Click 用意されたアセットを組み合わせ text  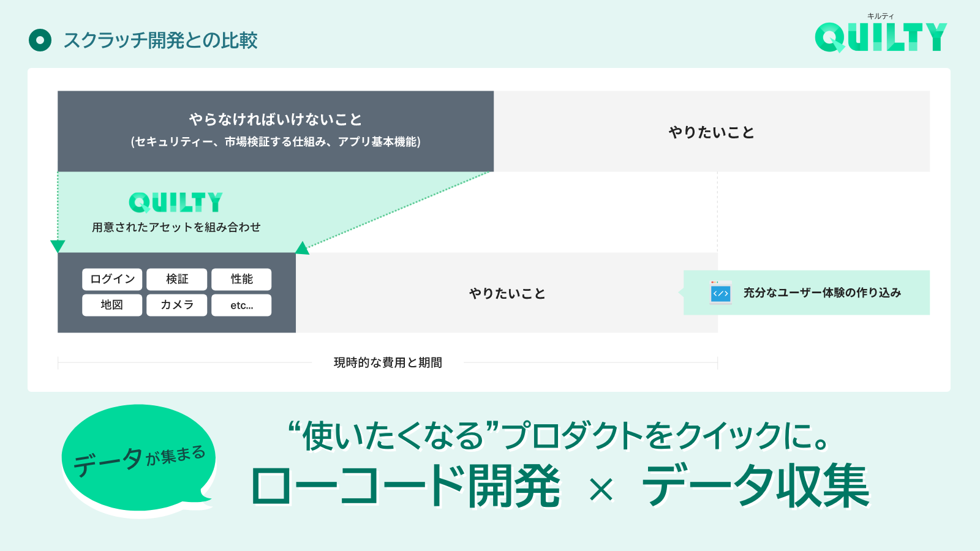tap(176, 227)
